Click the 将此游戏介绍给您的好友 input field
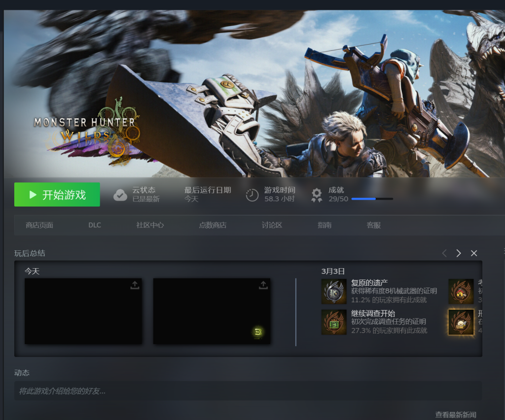 pyautogui.click(x=248, y=391)
